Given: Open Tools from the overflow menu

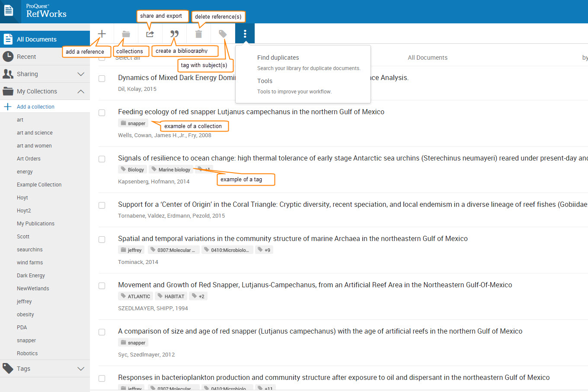Looking at the screenshot, I should (265, 80).
